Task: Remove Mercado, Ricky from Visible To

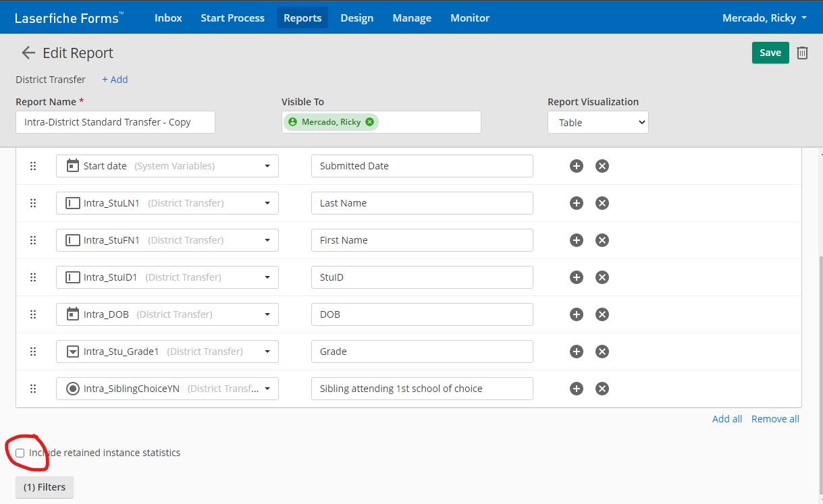Action: (369, 122)
